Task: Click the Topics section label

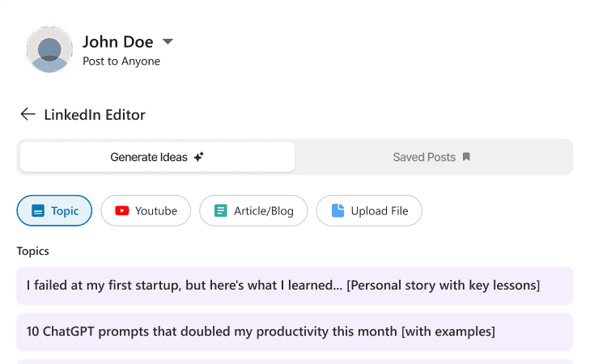Action: point(32,252)
